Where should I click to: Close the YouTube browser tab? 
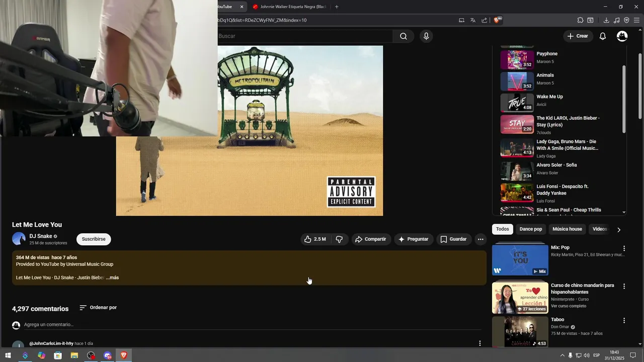pos(242,7)
